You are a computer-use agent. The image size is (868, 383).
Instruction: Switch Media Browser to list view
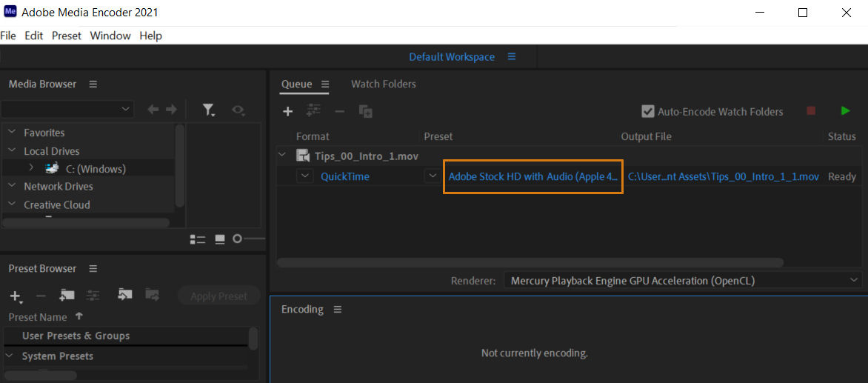198,239
